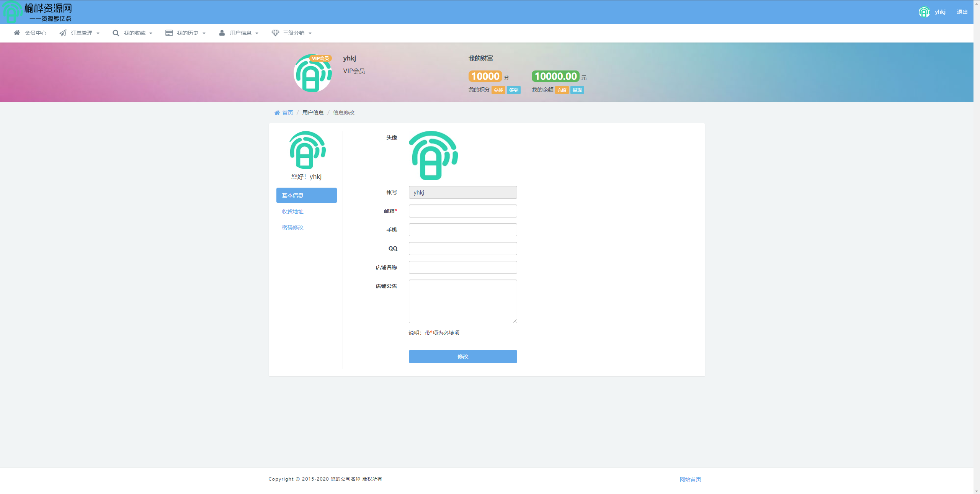The image size is (980, 494).
Task: Click the 头像 avatar image in the form
Action: click(433, 155)
